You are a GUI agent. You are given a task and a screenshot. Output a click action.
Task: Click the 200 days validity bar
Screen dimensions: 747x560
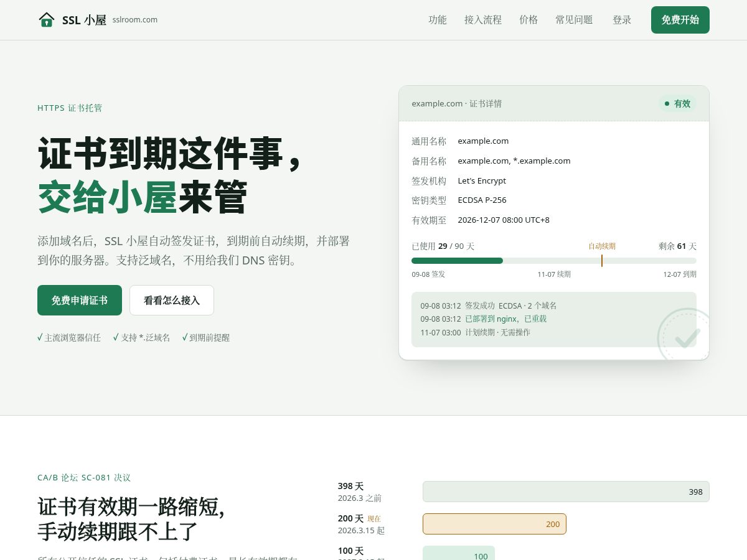pos(494,524)
